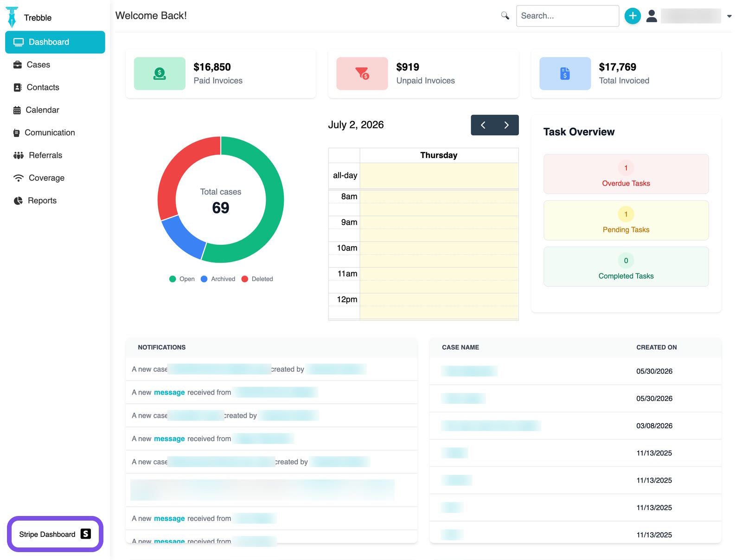Open the Dashboard monitor icon
The height and width of the screenshot is (560, 742).
coord(19,42)
